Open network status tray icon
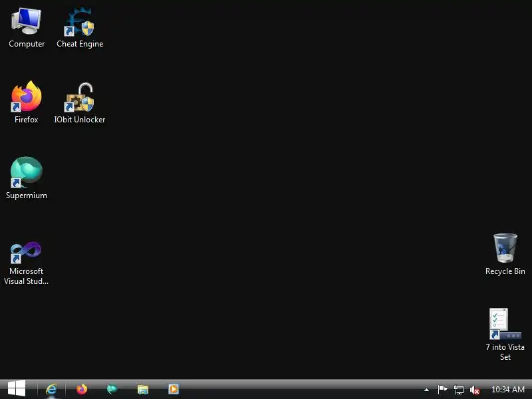 point(459,390)
